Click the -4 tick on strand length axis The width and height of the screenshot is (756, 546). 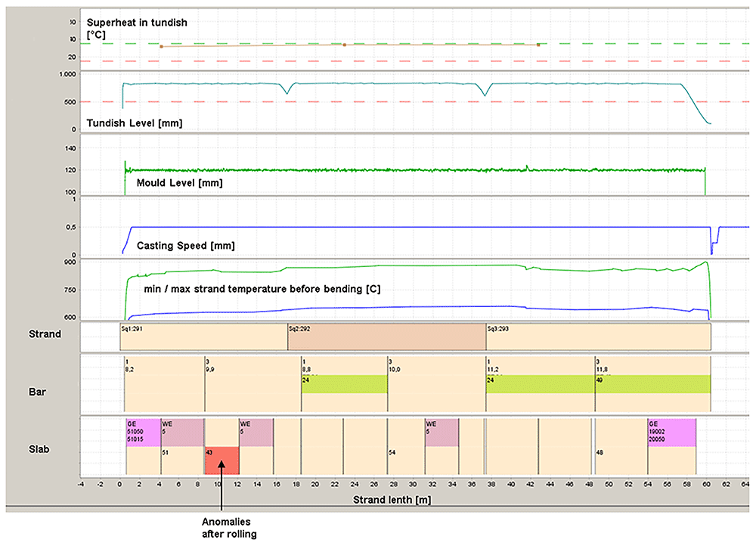(81, 484)
